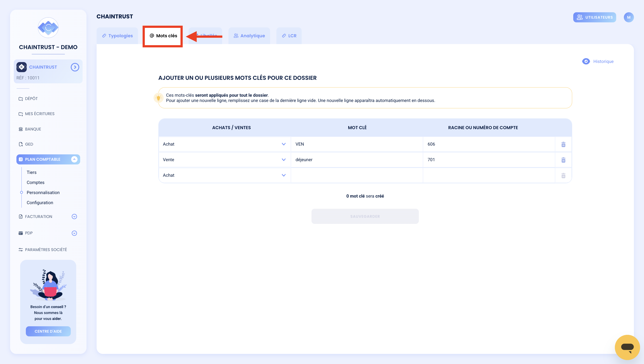Click the Historique eye icon
This screenshot has height=364, width=644.
(586, 61)
